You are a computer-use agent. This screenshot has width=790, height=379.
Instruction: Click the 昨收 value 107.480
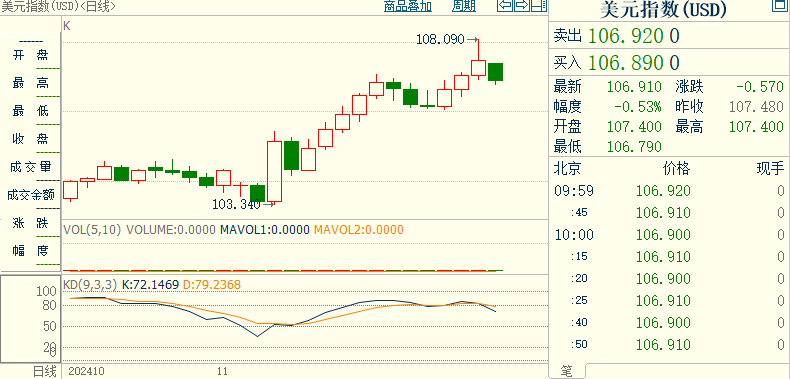point(757,107)
